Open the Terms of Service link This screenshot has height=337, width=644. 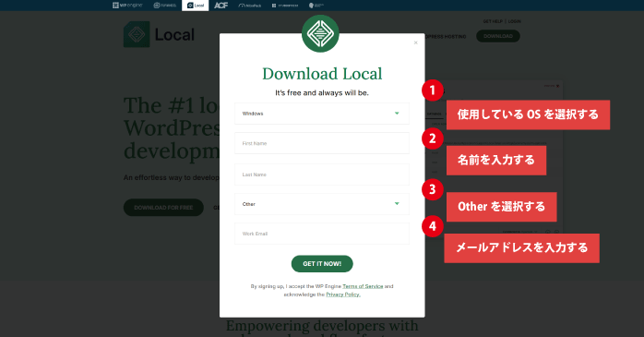(363, 286)
